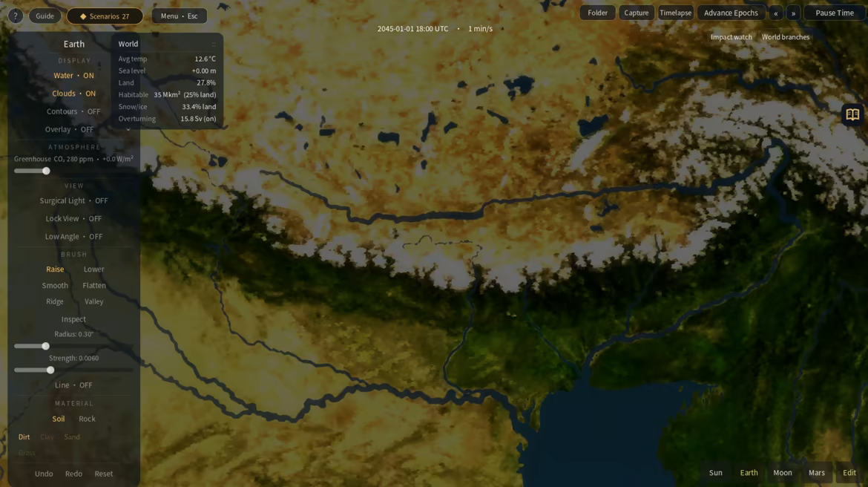868x487 pixels.
Task: Open the Scenarios diamond button
Action: tap(105, 16)
